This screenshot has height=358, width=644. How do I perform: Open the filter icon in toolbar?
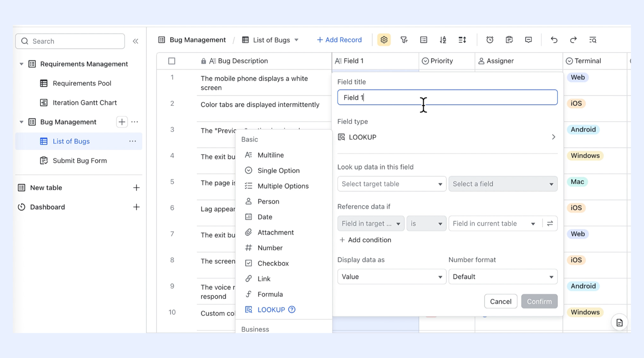(404, 40)
